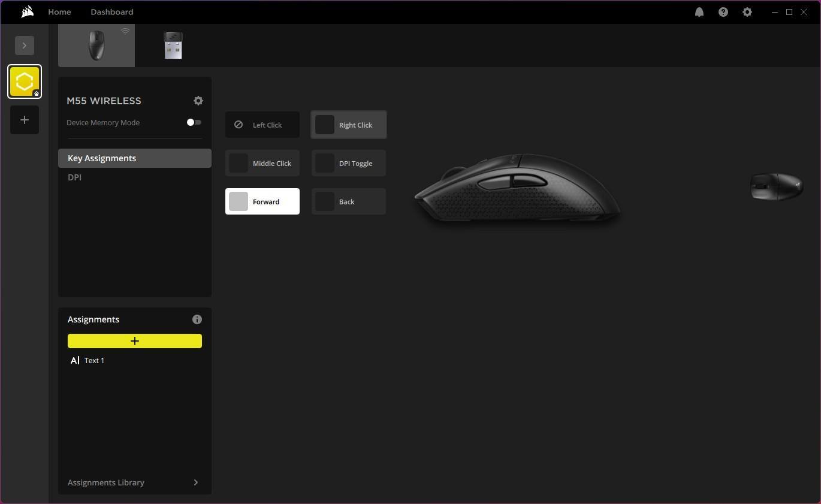Image resolution: width=821 pixels, height=504 pixels.
Task: Click the Assignments info icon
Action: [x=197, y=319]
